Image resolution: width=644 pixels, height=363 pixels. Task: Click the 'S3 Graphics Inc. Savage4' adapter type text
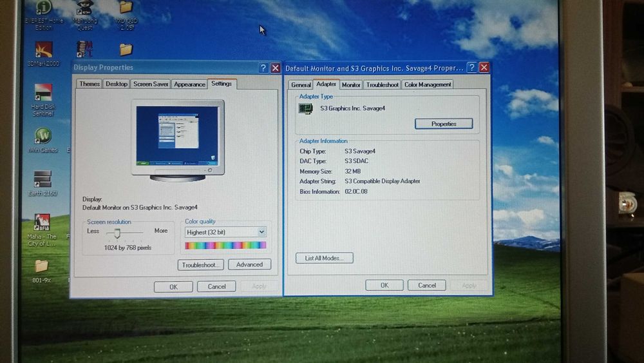click(352, 108)
